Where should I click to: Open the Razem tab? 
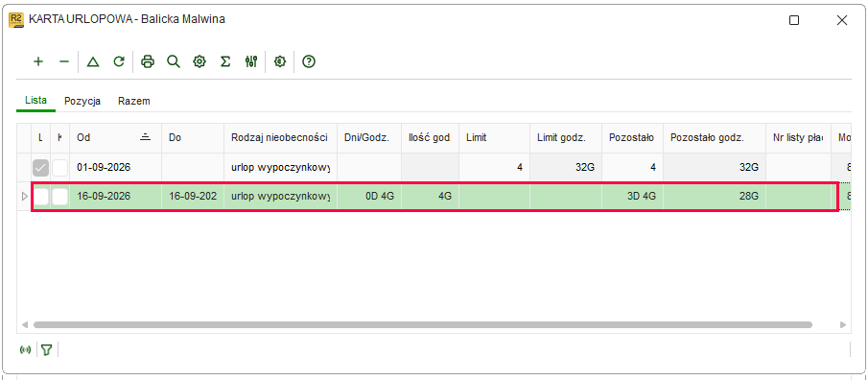click(x=134, y=102)
